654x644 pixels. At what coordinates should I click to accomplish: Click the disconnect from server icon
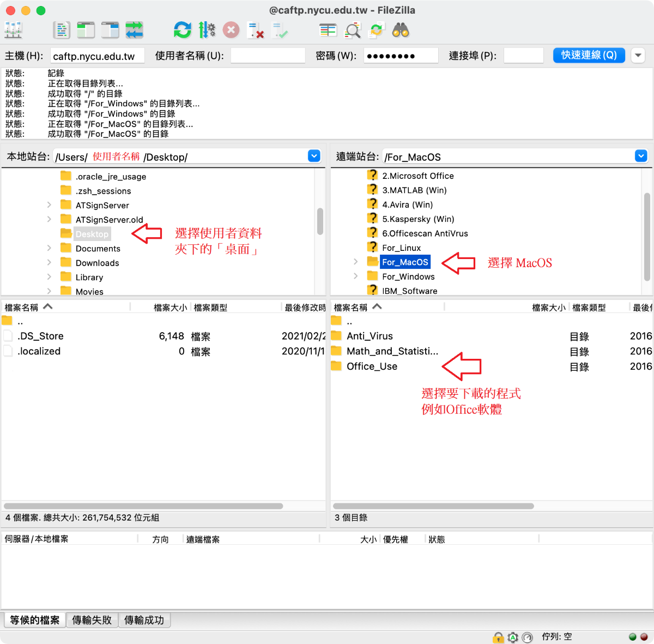pos(255,30)
